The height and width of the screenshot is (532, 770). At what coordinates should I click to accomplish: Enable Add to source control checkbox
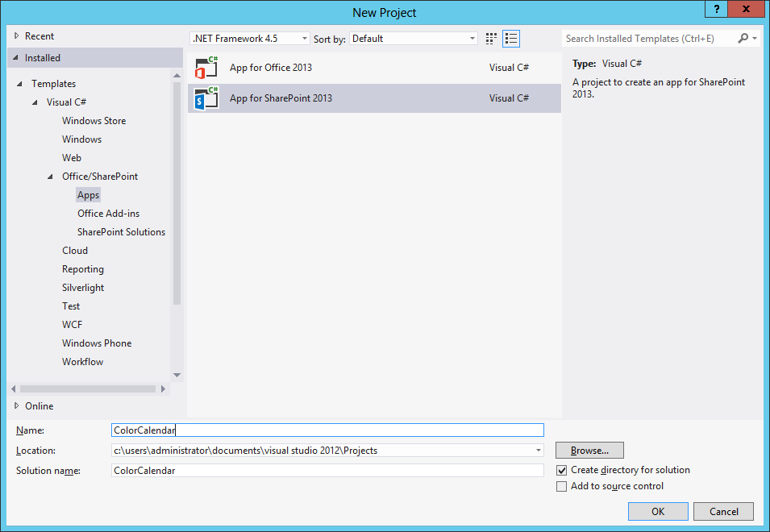click(x=562, y=487)
